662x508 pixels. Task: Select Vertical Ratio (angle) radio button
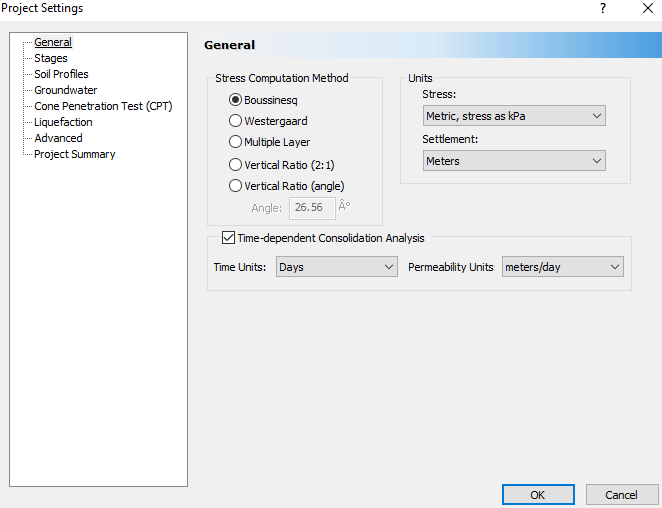[236, 185]
